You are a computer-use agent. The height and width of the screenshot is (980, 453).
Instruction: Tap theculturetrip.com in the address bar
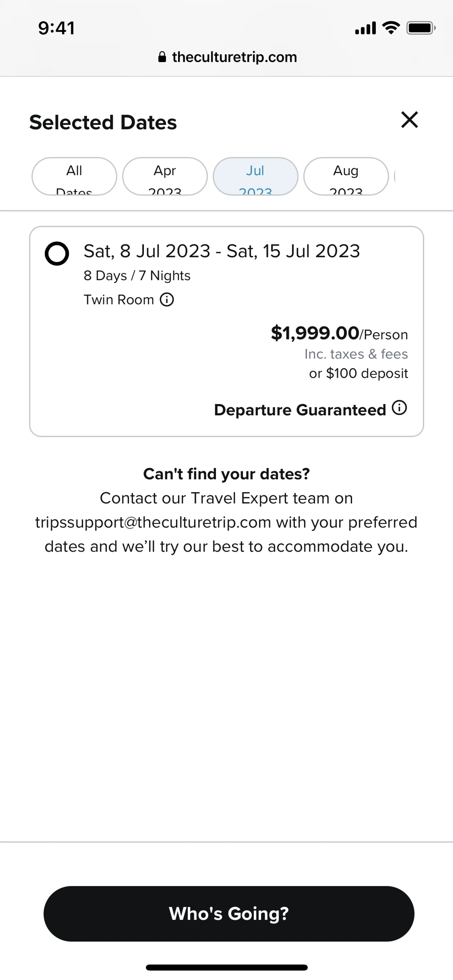tap(234, 57)
